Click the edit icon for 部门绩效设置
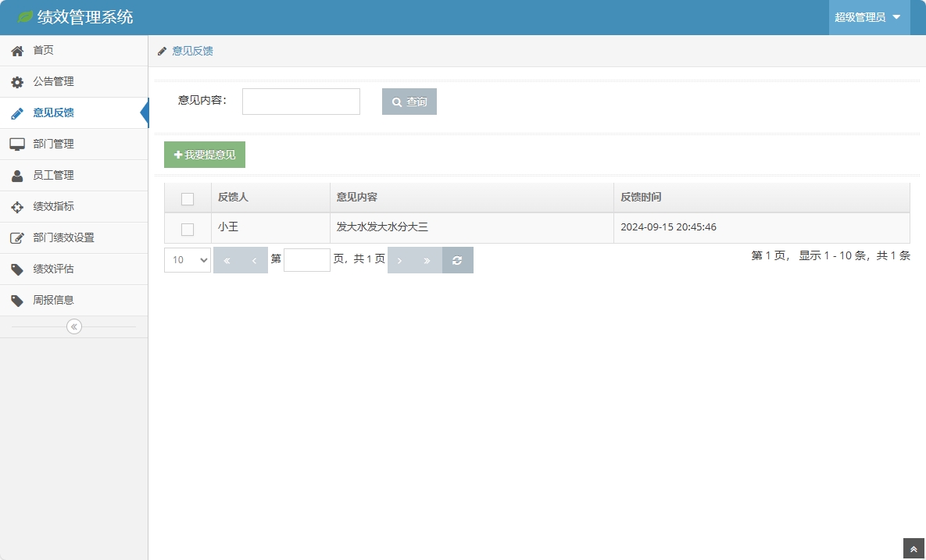The image size is (926, 560). point(17,238)
